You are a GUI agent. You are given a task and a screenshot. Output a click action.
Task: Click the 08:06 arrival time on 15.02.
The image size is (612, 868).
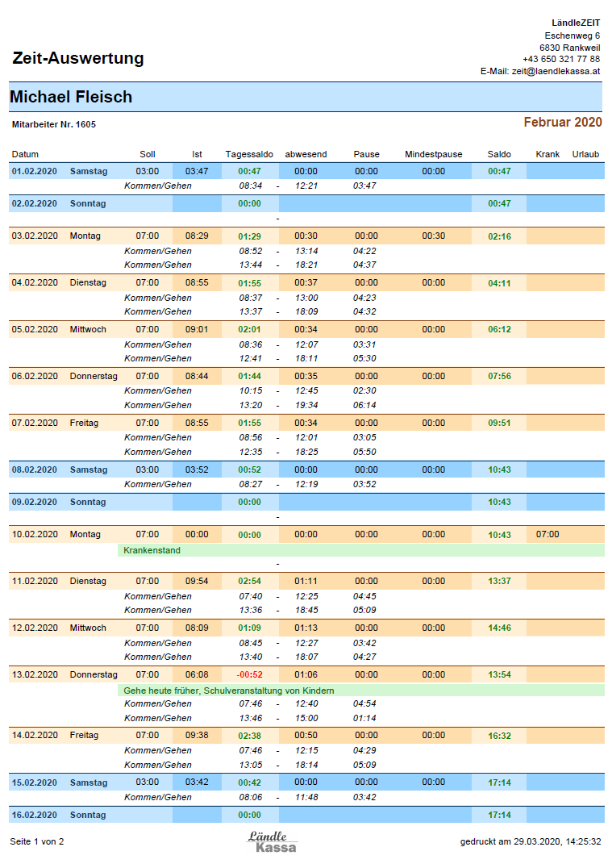point(251,797)
